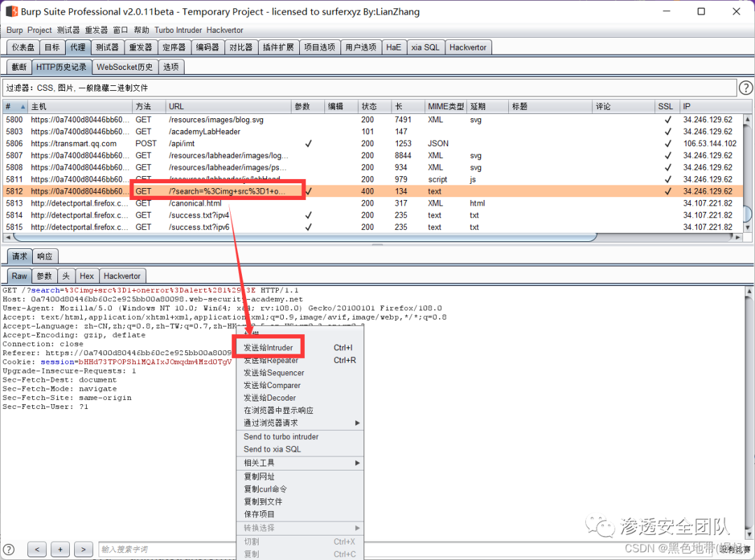Click the filter bar 过滤器 settings
The width and height of the screenshot is (755, 560).
369,87
